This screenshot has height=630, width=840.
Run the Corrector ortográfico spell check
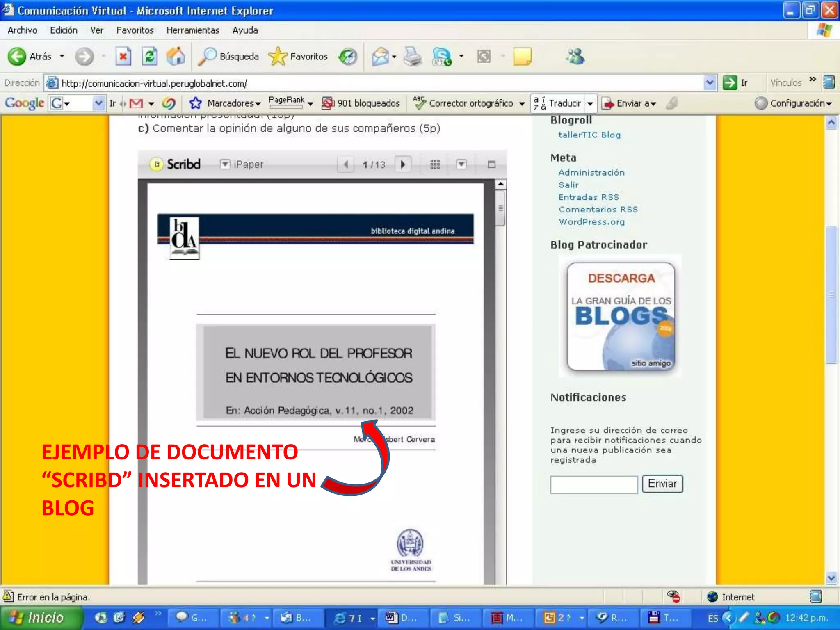pos(463,103)
